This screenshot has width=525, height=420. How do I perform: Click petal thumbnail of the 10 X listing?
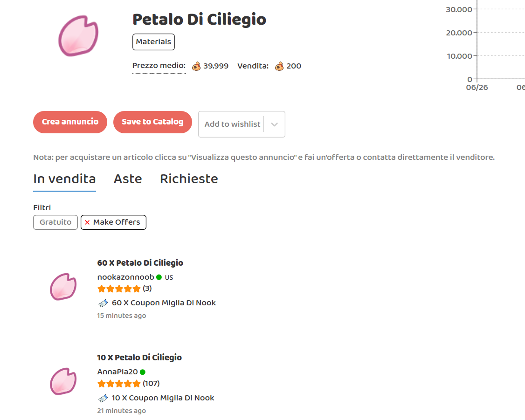63,381
